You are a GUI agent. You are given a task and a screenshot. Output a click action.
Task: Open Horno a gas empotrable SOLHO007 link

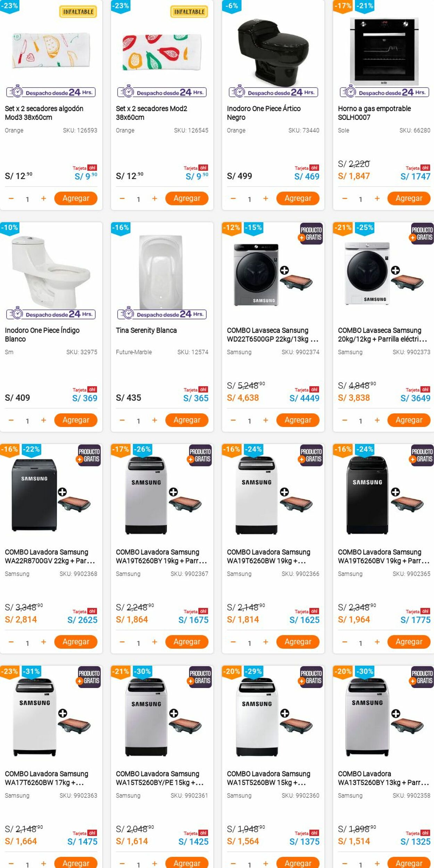point(374,113)
